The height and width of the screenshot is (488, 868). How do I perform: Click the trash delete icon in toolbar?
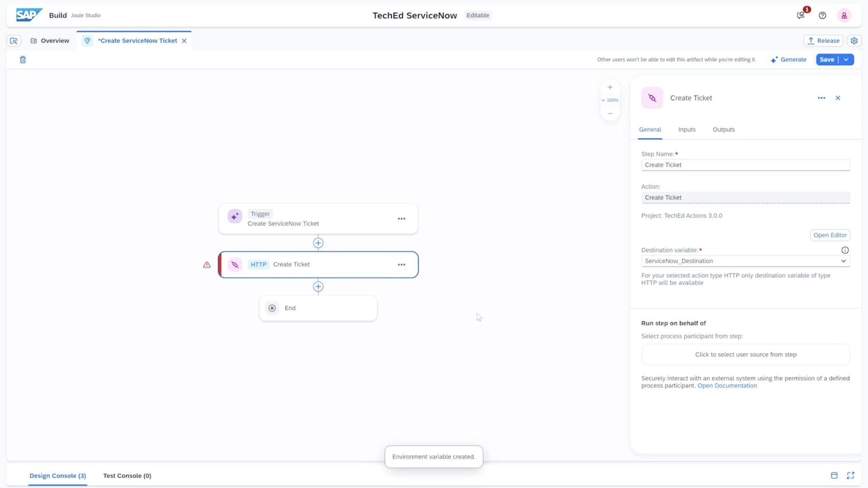(x=23, y=60)
